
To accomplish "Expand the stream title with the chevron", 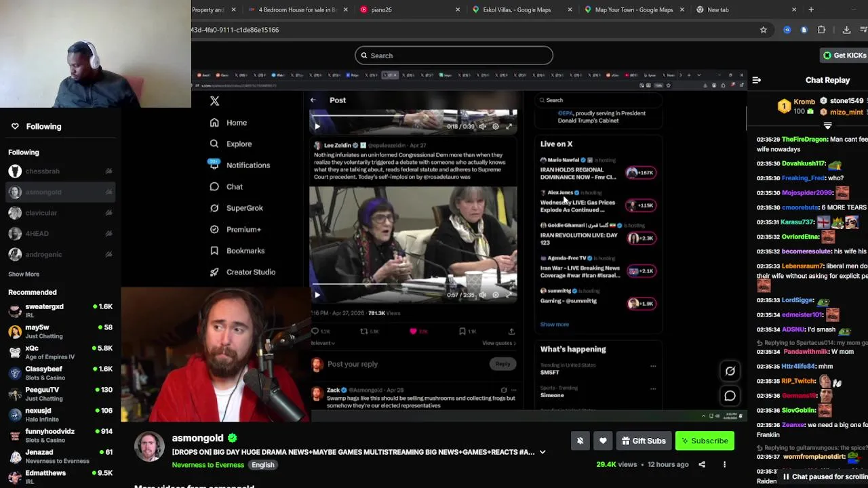I will [542, 452].
